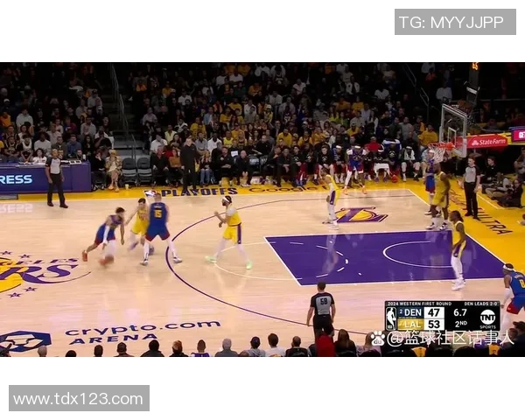The image size is (525, 420).
Task: Click the DEN team label on the scoreboard
Action: pos(411,311)
